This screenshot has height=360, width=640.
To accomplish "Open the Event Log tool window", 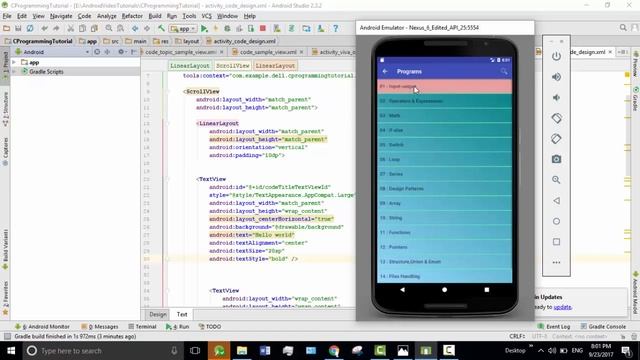I will (554, 327).
